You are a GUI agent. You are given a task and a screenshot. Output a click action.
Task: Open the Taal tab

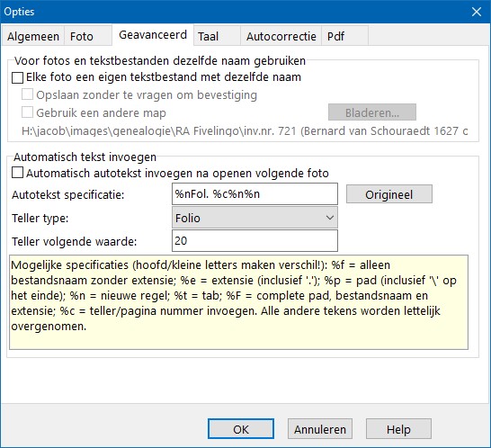click(217, 36)
